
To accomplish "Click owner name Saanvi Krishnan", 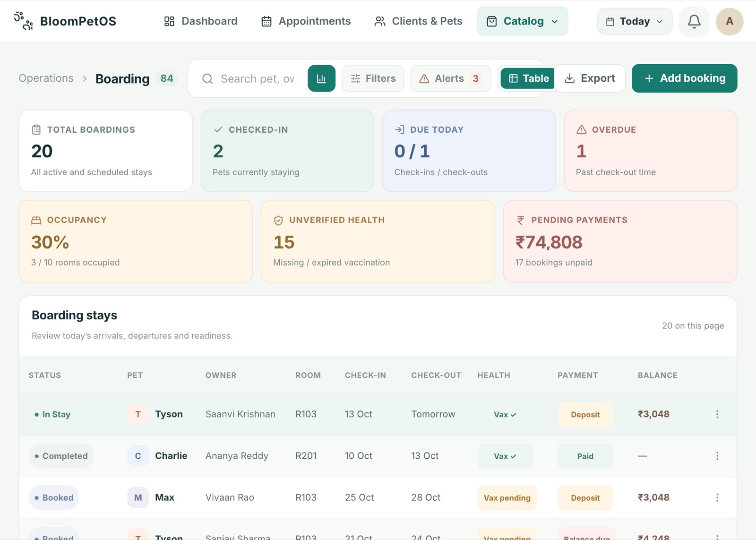I will pyautogui.click(x=241, y=414).
